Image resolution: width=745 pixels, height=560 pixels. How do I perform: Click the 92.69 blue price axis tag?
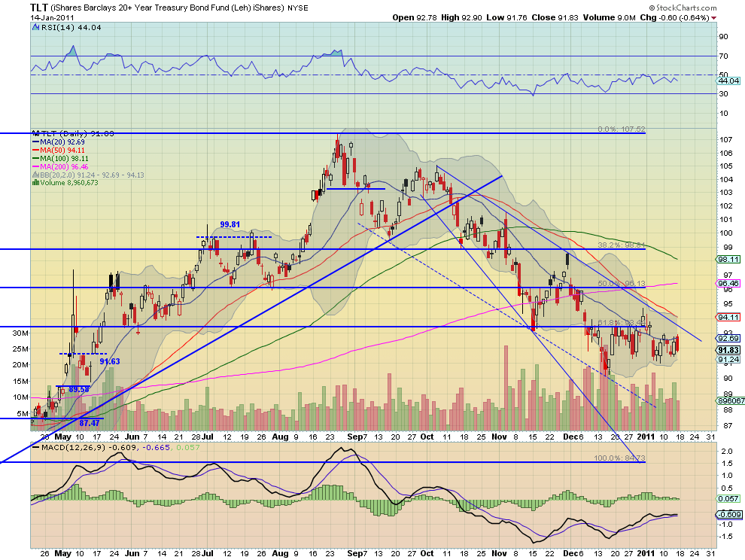[x=728, y=339]
